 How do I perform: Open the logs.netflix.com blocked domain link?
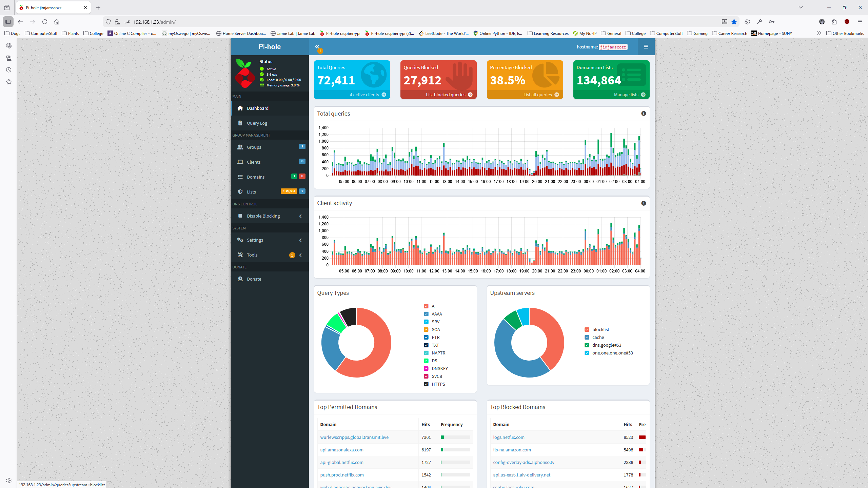508,437
